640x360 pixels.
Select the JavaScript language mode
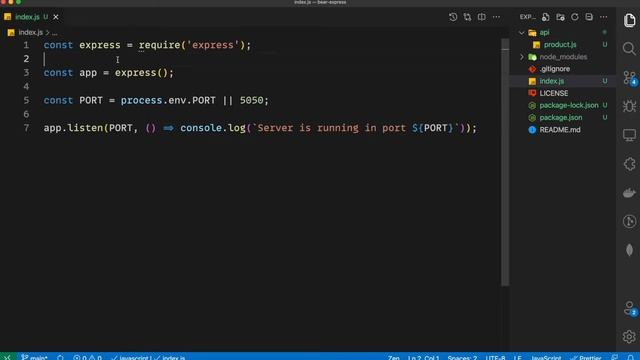(546, 357)
